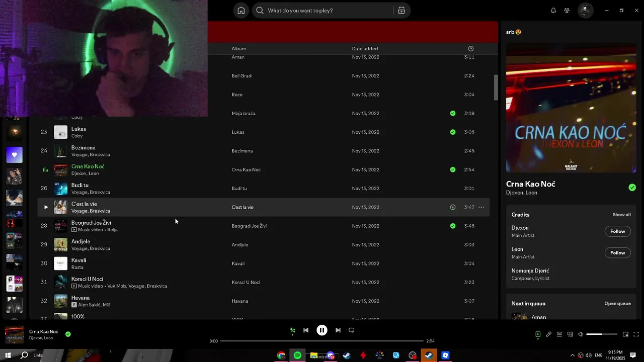This screenshot has height=362, width=644.
Task: Open the lyrics microphone icon
Action: 549,334
